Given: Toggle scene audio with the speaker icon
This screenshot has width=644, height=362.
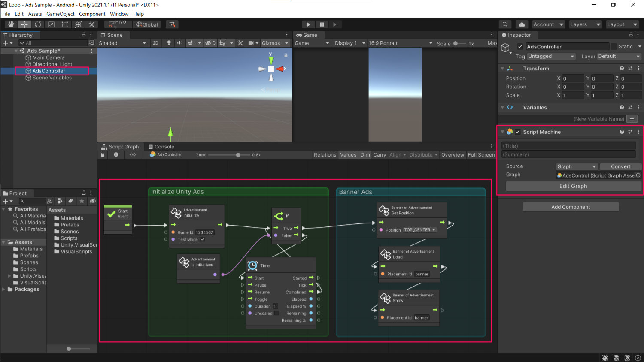Looking at the screenshot, I should coord(179,43).
